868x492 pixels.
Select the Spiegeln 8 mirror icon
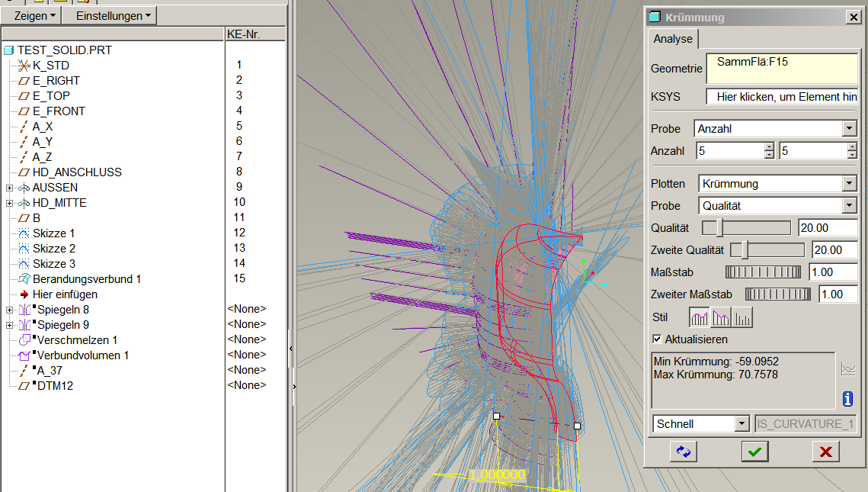[x=25, y=310]
